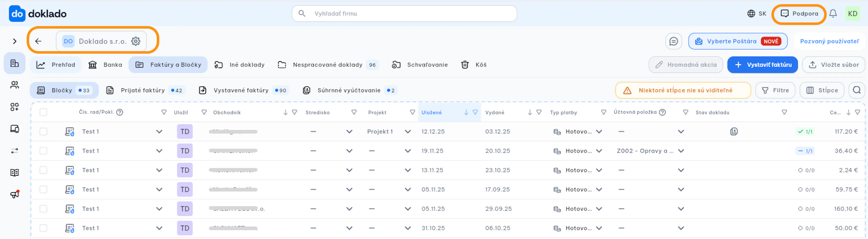Filter the Typ platby column
Image resolution: width=868 pixels, height=239 pixels.
(604, 112)
